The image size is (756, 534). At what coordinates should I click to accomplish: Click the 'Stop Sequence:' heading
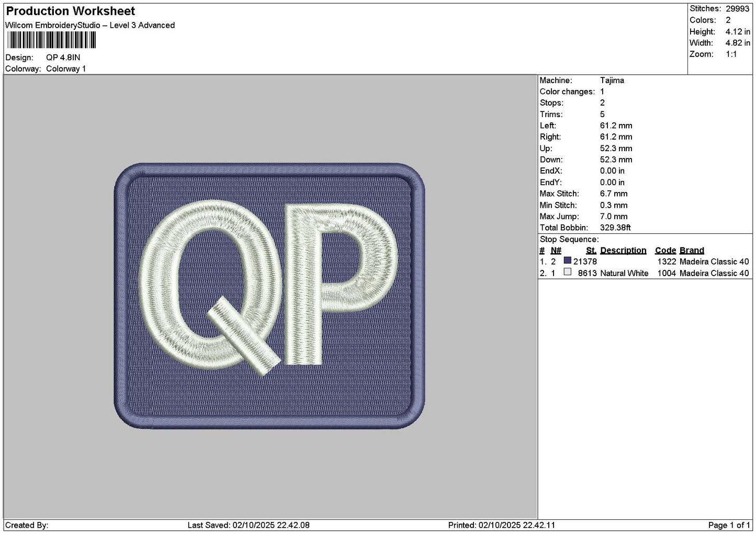point(569,239)
